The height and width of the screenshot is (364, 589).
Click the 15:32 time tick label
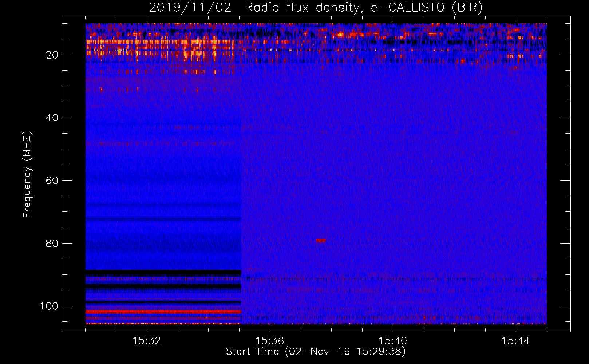click(147, 341)
